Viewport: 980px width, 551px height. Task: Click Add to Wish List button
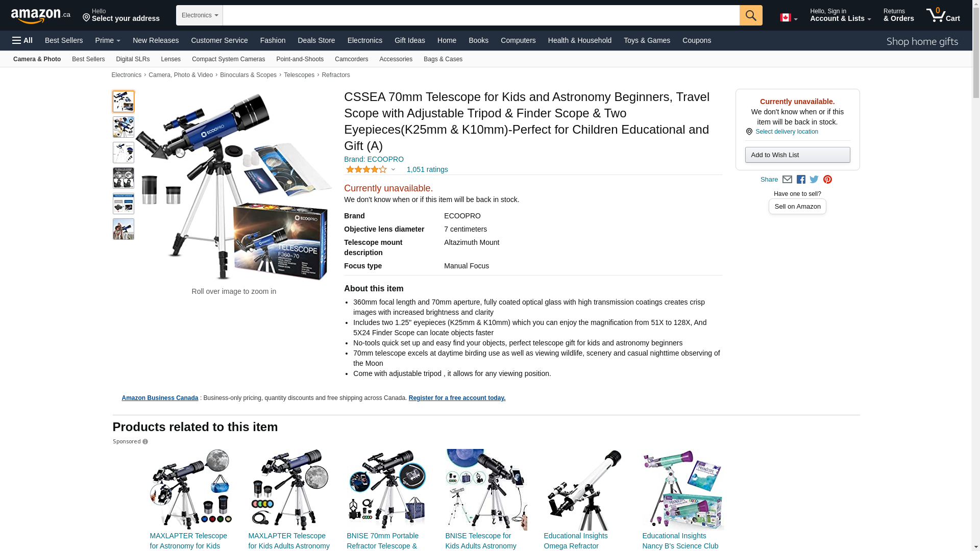tap(797, 155)
